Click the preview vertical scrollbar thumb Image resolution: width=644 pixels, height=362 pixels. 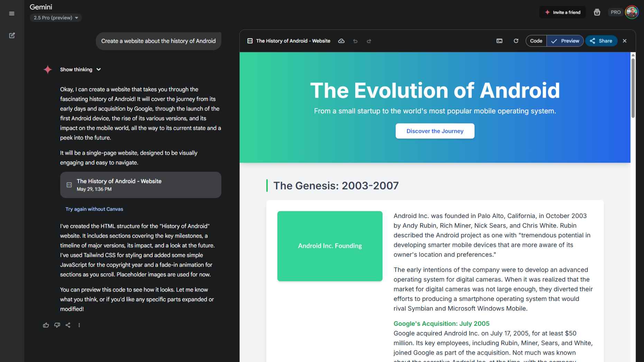633,88
